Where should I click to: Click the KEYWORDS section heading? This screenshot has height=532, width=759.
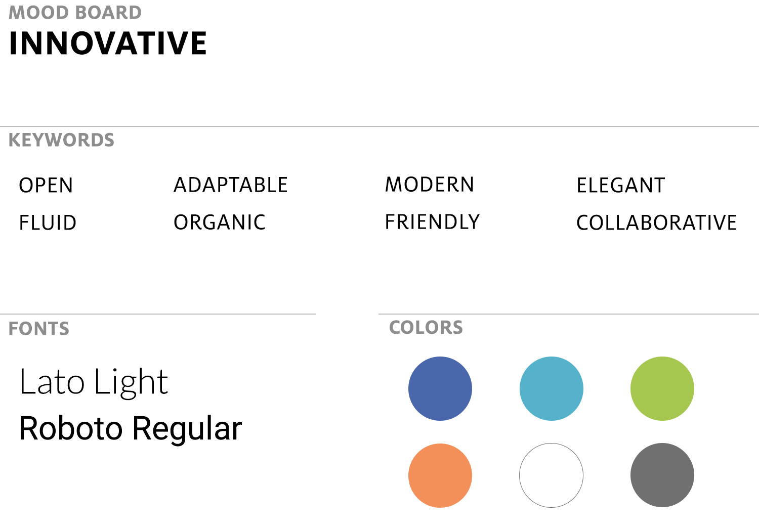pos(62,140)
